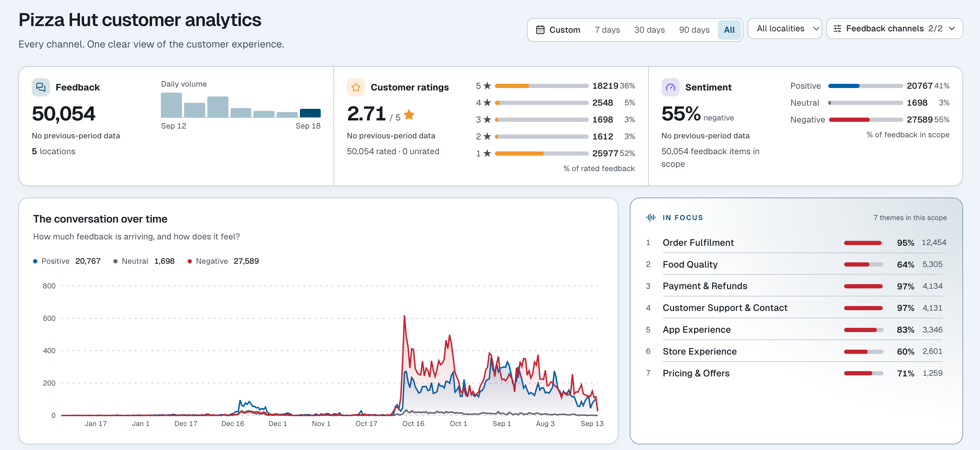Click the filter sliders icon in Feedback channels
Image resolution: width=980 pixels, height=450 pixels.
click(837, 29)
